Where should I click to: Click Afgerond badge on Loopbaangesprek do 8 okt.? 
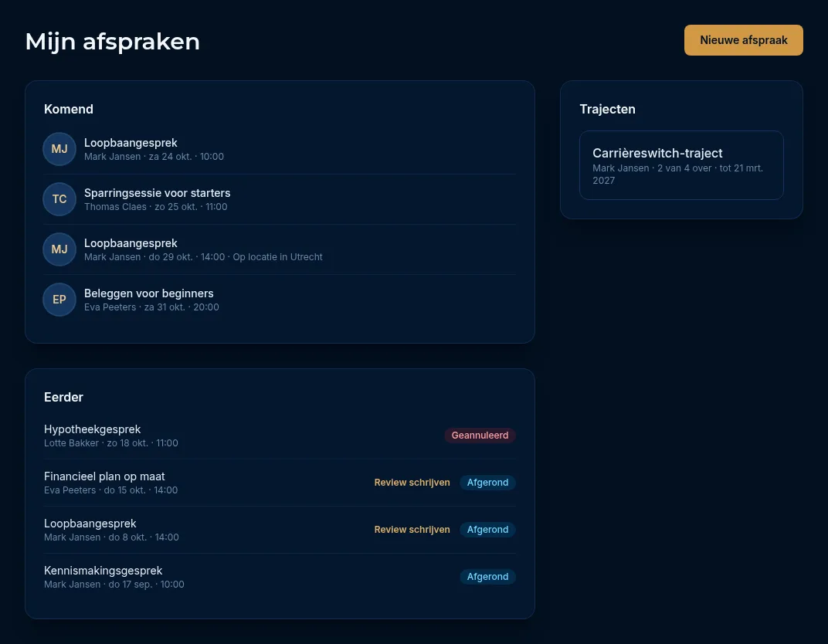(x=487, y=530)
